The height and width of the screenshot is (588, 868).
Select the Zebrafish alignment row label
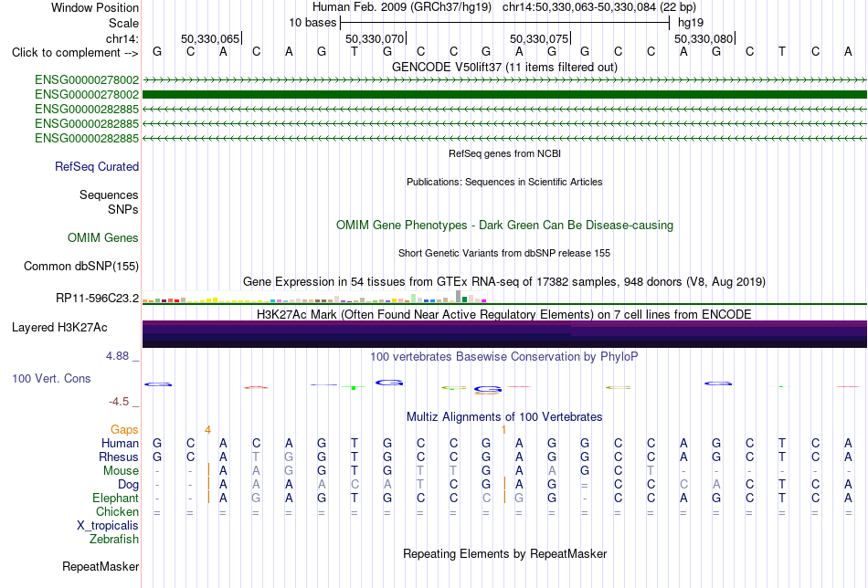click(x=114, y=539)
